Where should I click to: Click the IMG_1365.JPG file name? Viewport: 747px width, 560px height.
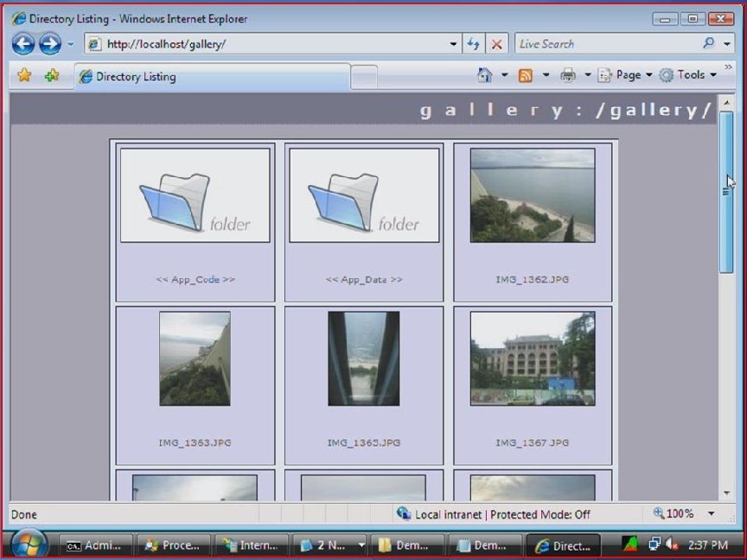point(364,442)
